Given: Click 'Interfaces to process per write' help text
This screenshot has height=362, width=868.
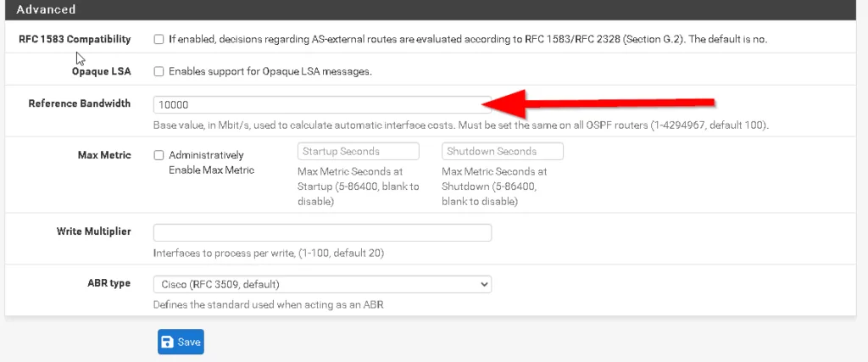Looking at the screenshot, I should tap(269, 253).
